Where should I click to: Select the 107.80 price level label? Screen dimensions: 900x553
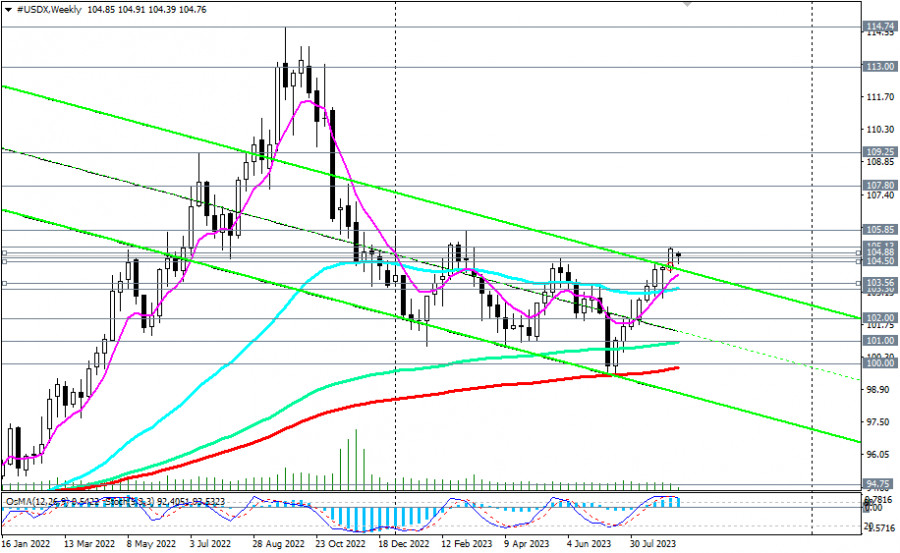point(880,185)
